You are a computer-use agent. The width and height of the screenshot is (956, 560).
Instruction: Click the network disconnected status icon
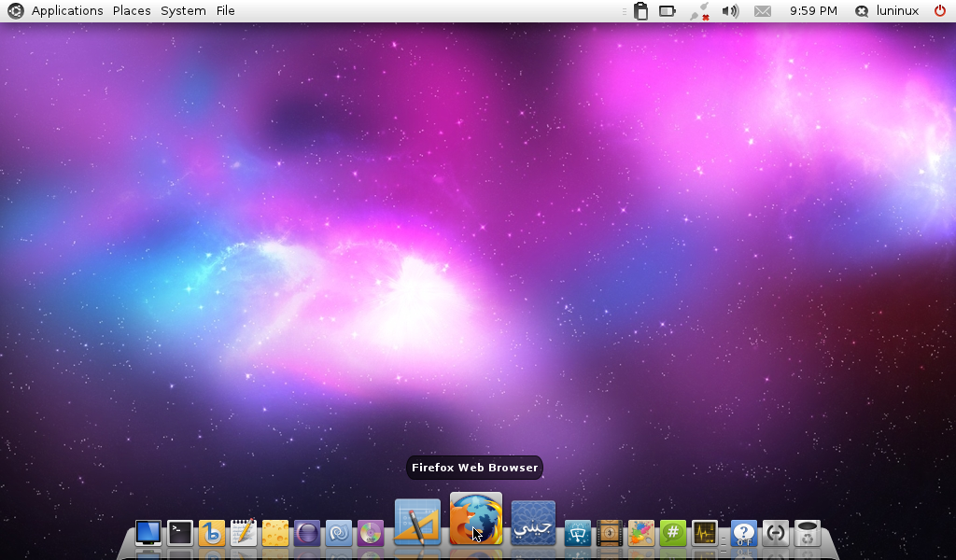pos(699,11)
